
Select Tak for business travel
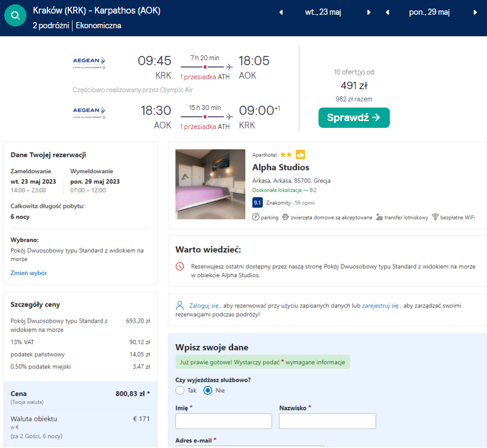pyautogui.click(x=180, y=391)
